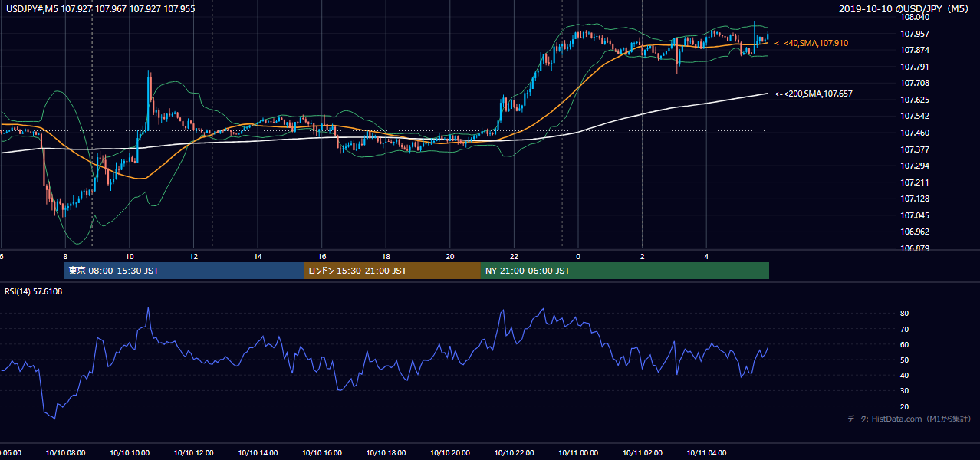Click price axis value 107.045
Viewport: 980px width, 460px height.
(x=916, y=215)
